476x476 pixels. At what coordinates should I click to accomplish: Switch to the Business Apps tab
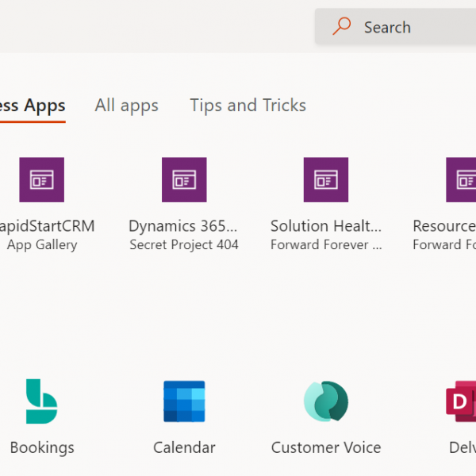(x=33, y=106)
